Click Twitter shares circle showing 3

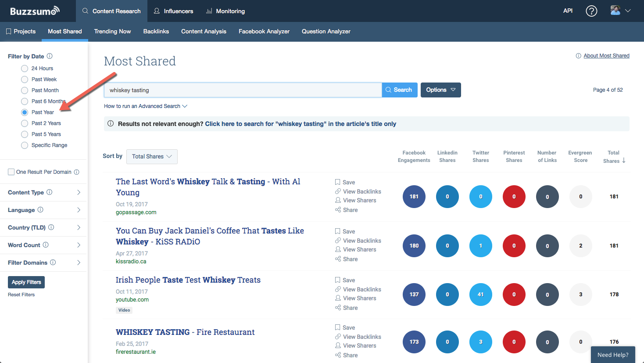481,342
